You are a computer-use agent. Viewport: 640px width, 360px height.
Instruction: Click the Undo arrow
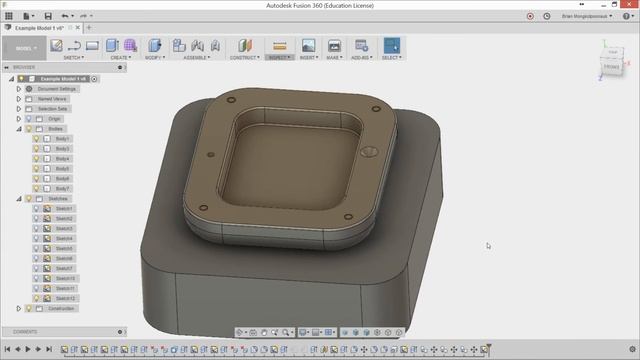[64, 16]
